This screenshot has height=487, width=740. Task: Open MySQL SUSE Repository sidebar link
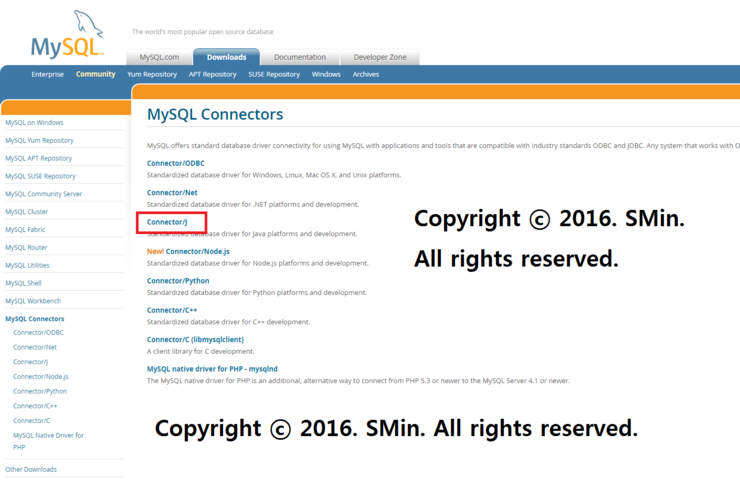(x=40, y=176)
